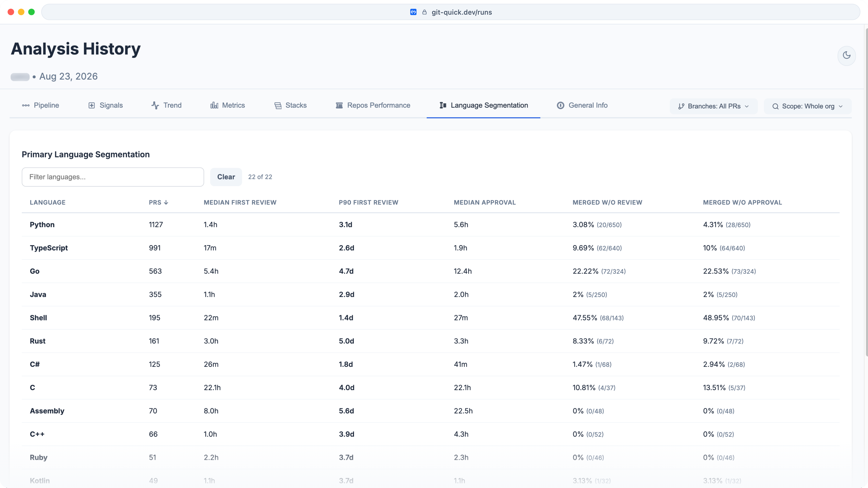
Task: Click Assembly's median approval 22.5h
Action: pyautogui.click(x=463, y=411)
